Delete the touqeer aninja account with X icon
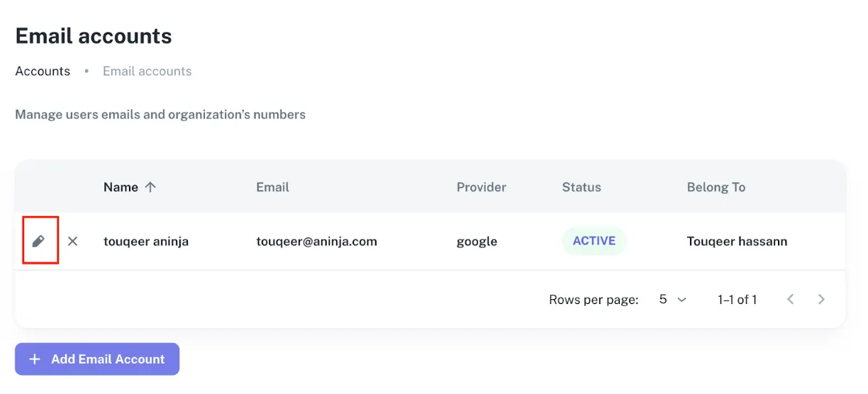 click(72, 242)
